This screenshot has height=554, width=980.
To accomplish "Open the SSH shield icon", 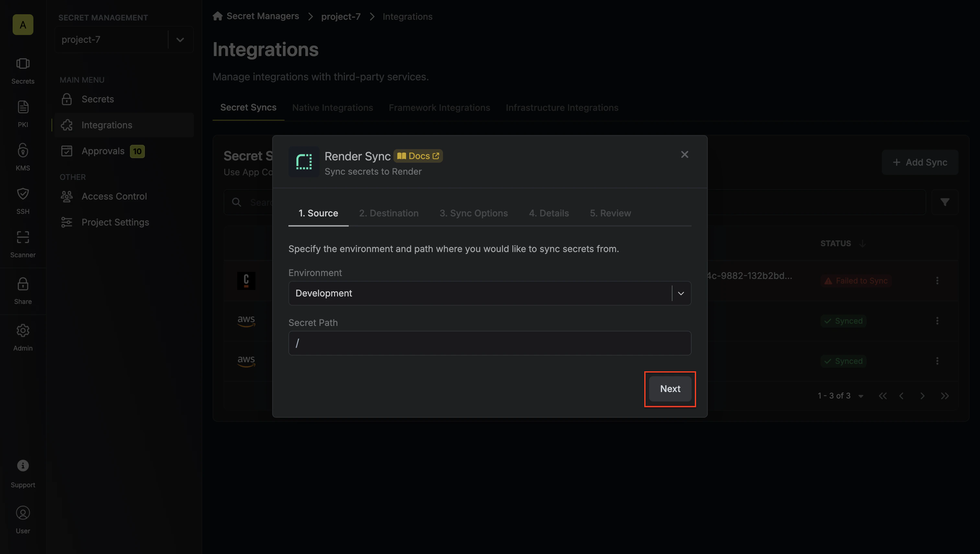I will pos(23,194).
